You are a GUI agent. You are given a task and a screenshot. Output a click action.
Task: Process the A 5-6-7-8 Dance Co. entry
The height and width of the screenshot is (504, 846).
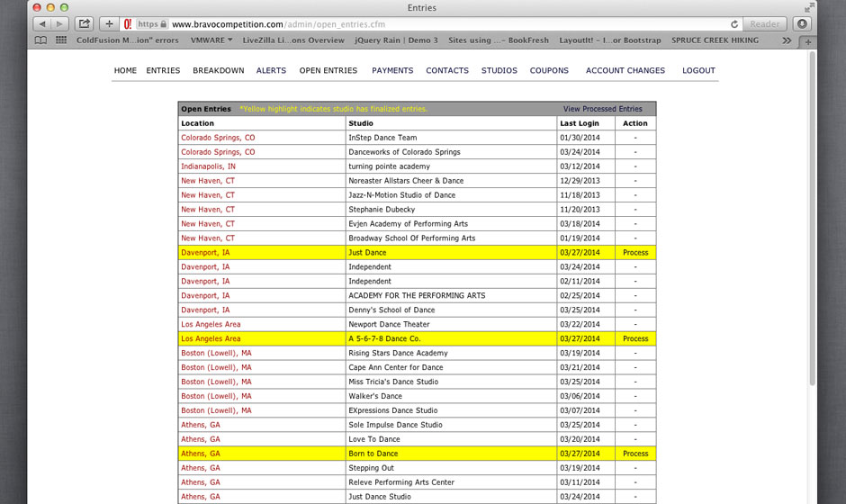(x=635, y=339)
